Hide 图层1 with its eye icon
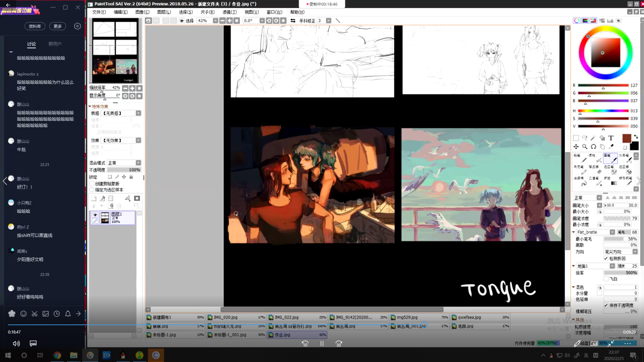 pos(95,215)
